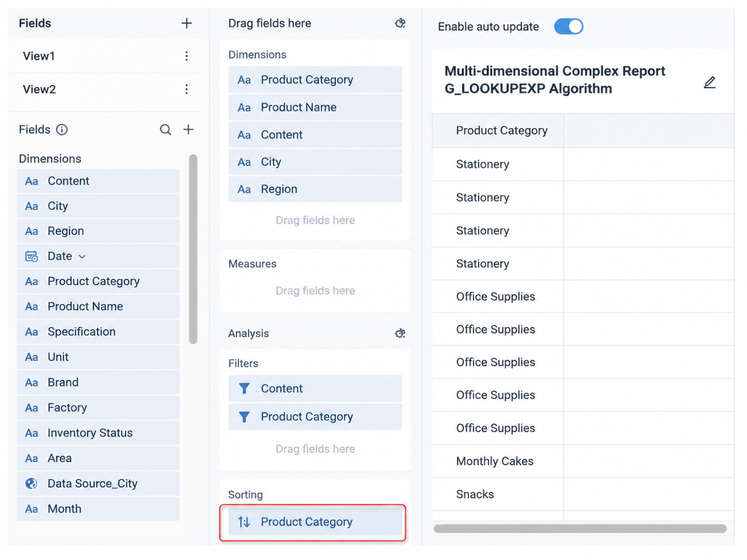Click the info icon next to Fields
Image resolution: width=747 pixels, height=560 pixels.
[62, 129]
